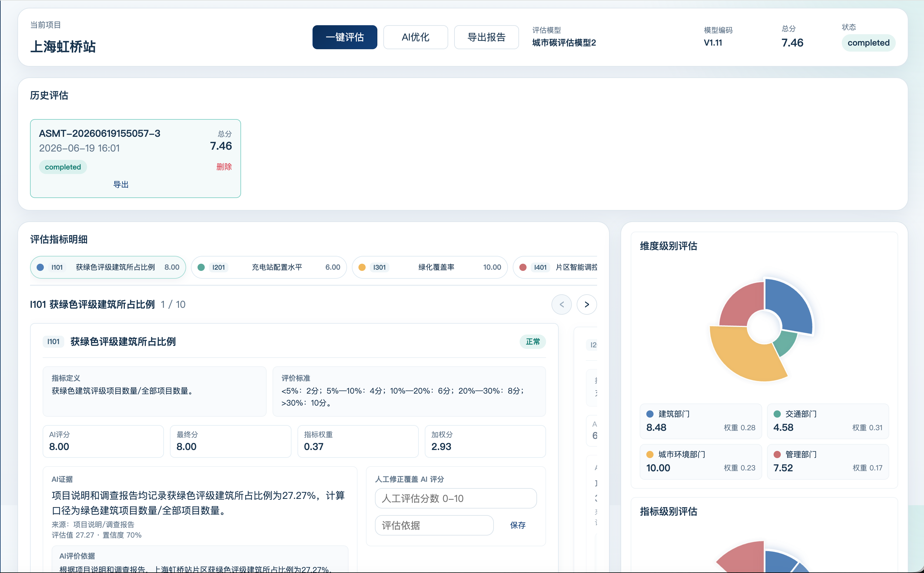Viewport: 924px width, 573px height.
Task: Click the completed badge in history card
Action: coord(63,167)
